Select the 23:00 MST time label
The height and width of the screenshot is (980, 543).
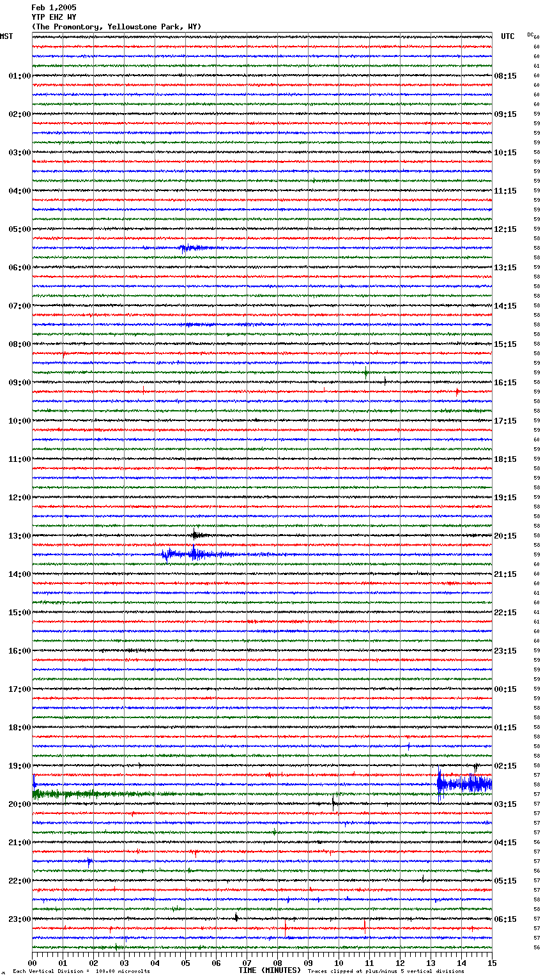[20, 919]
